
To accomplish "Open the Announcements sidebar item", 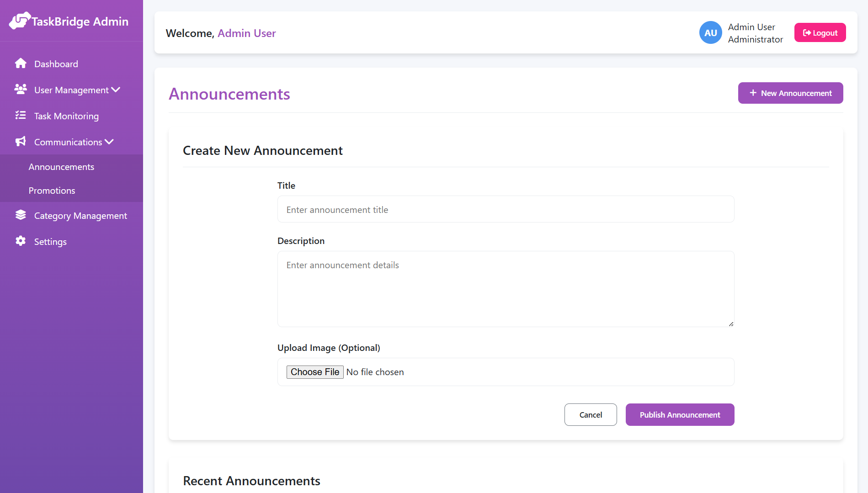I will (62, 166).
